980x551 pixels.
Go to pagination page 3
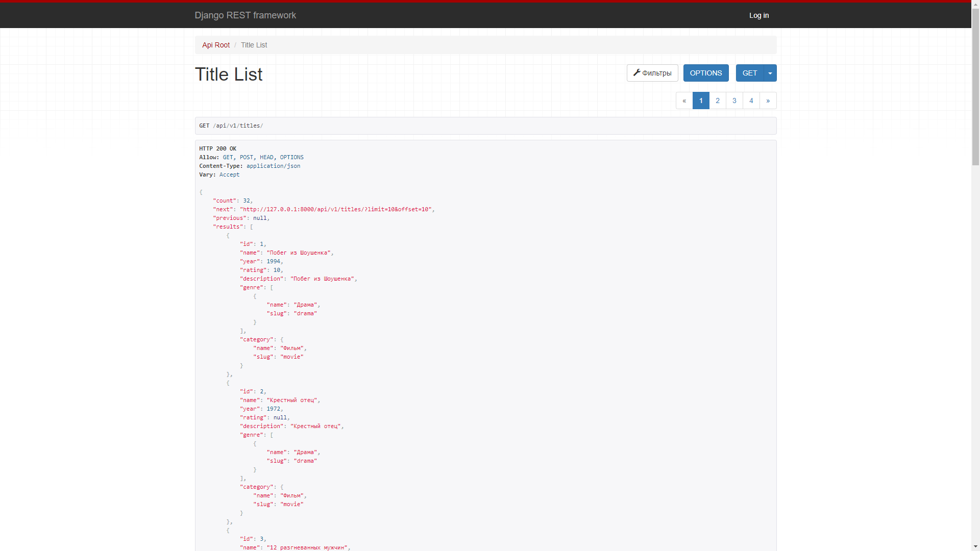click(x=734, y=101)
